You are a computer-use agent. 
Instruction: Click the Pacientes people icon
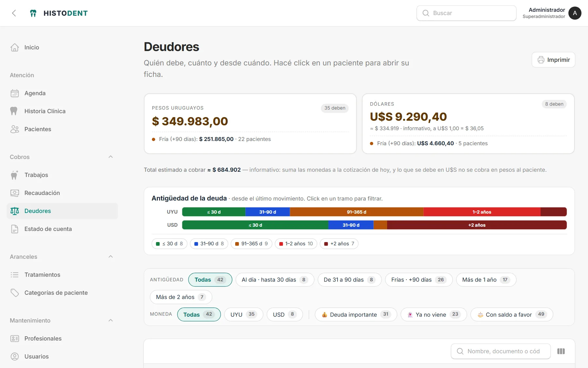pyautogui.click(x=15, y=129)
